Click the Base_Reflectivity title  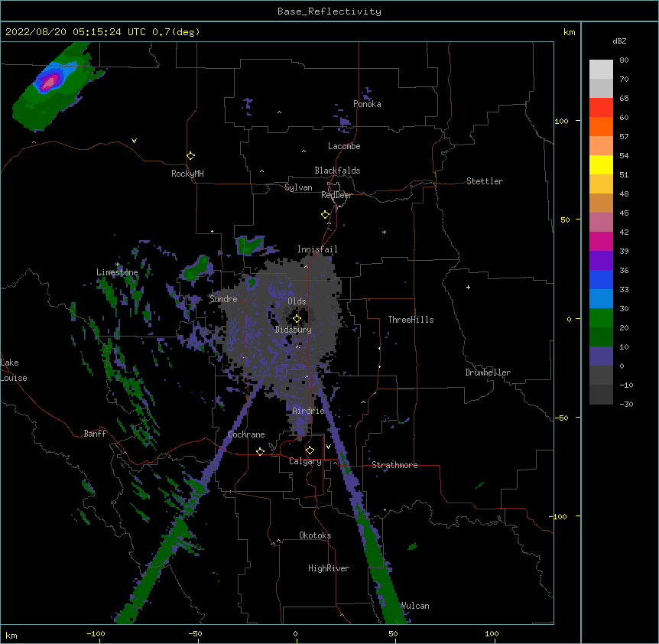pyautogui.click(x=329, y=11)
